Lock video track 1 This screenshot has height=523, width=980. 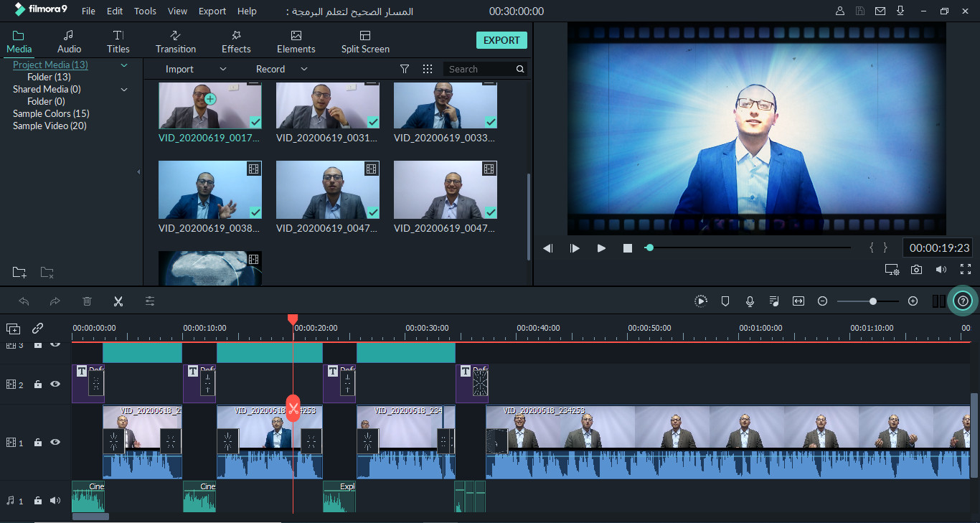(37, 443)
